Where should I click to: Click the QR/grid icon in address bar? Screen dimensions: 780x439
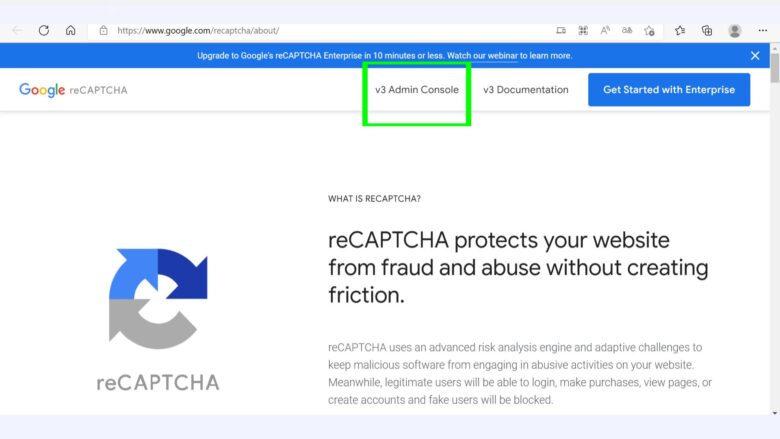pyautogui.click(x=583, y=30)
